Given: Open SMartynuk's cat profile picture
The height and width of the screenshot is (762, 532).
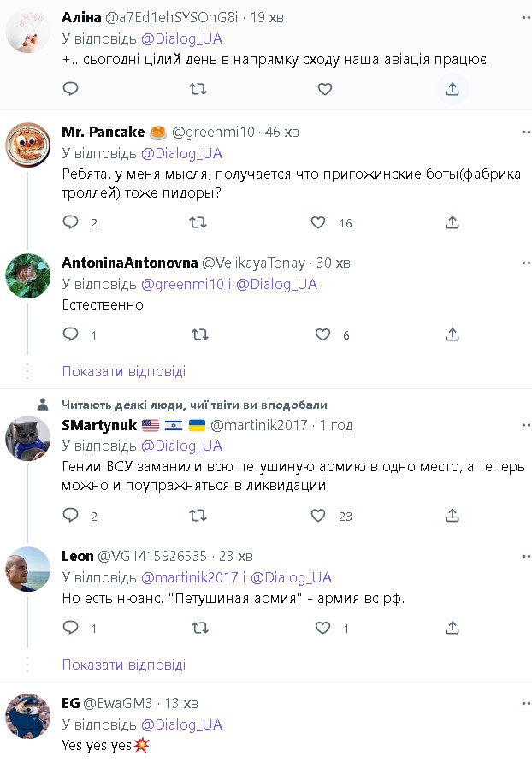Looking at the screenshot, I should click(x=28, y=438).
